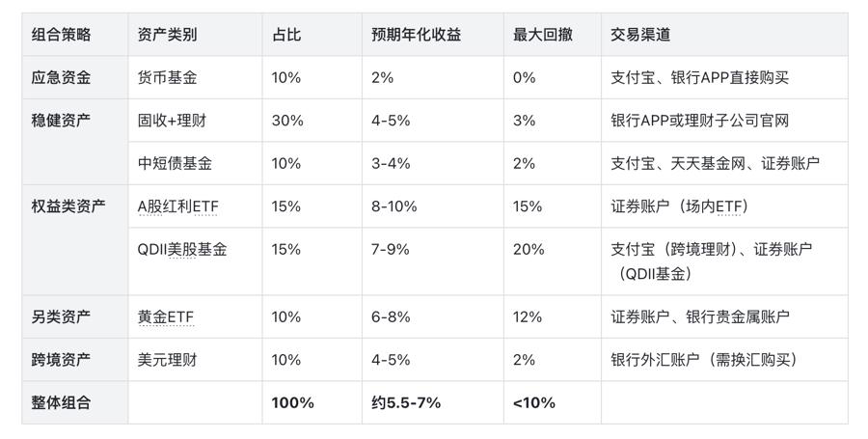
Task: Click the 组合策略 column header
Action: (x=61, y=35)
